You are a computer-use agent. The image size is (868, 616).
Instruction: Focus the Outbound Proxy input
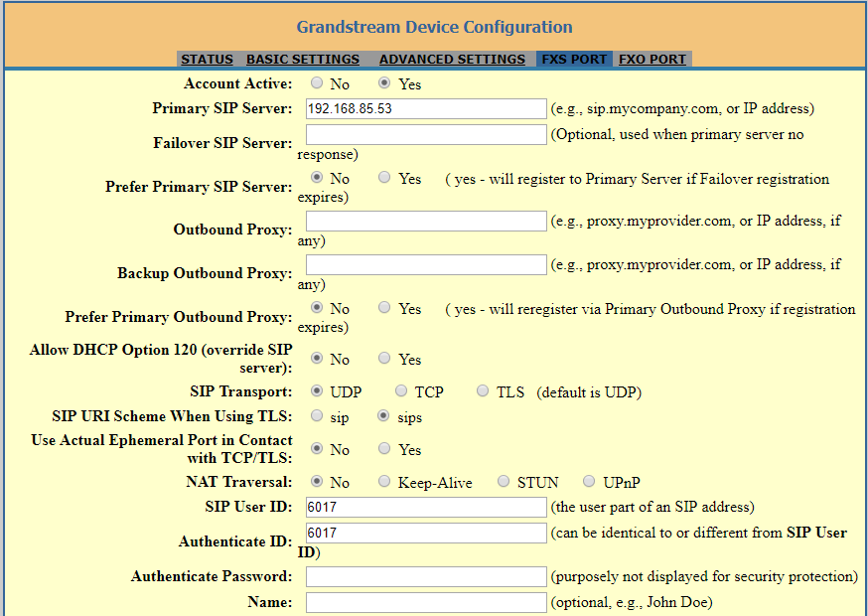[426, 221]
